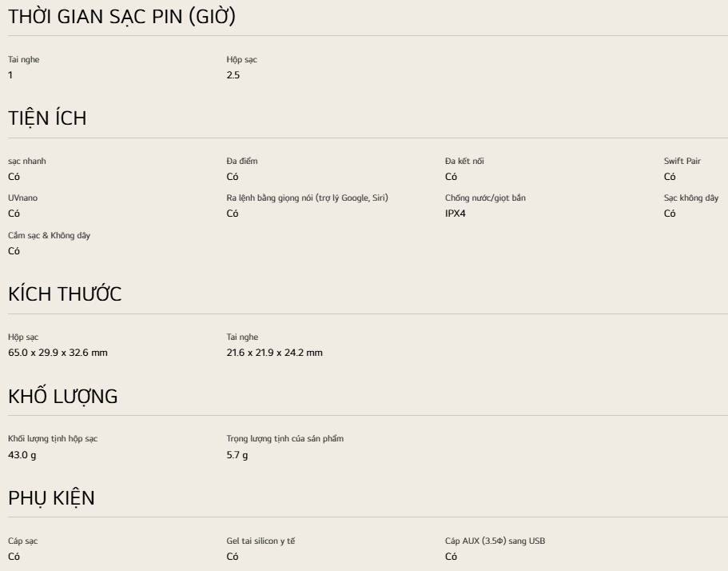
Task: Select the 43.0 g charging case weight
Action: pos(22,455)
